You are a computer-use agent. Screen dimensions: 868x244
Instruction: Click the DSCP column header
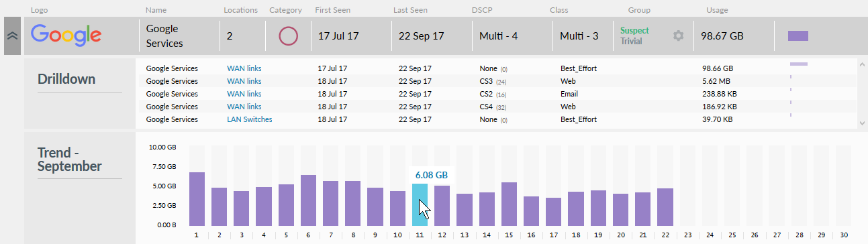(x=483, y=10)
